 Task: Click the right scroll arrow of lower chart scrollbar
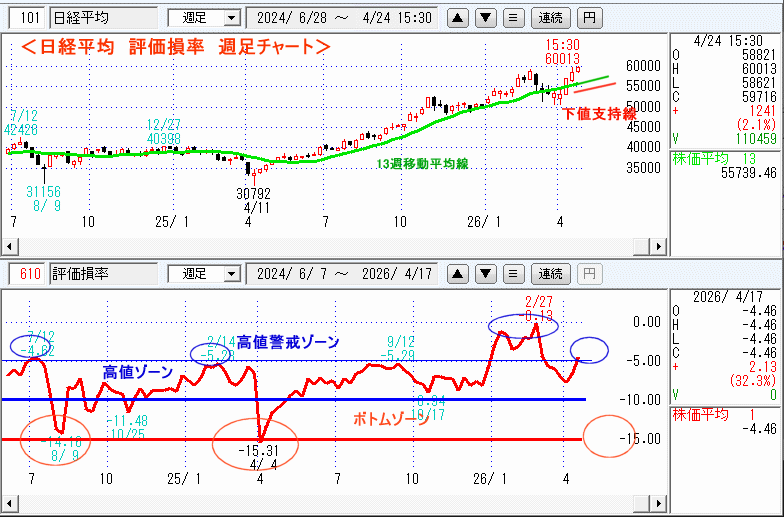point(659,503)
